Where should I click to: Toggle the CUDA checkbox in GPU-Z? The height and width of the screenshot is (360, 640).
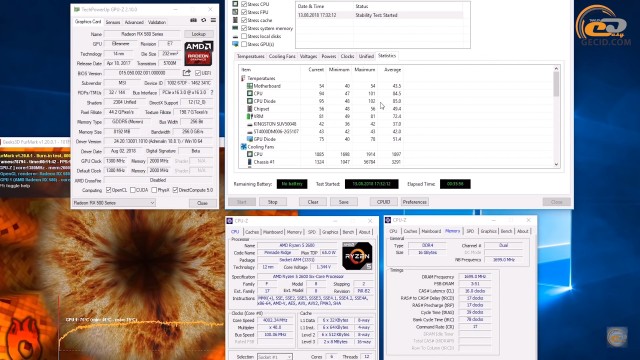[133, 190]
